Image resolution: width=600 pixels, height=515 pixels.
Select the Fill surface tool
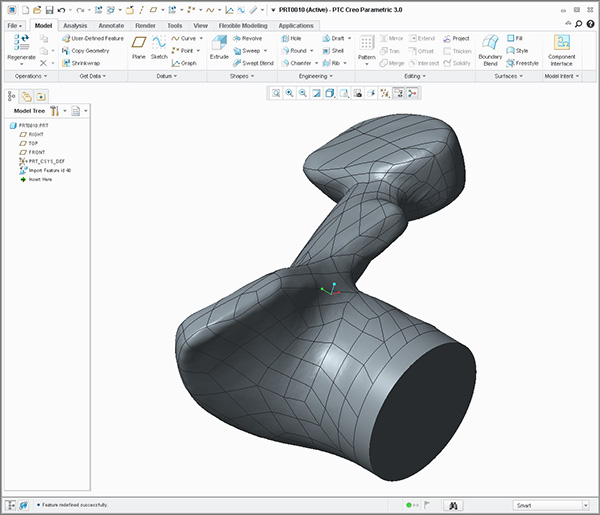point(515,38)
